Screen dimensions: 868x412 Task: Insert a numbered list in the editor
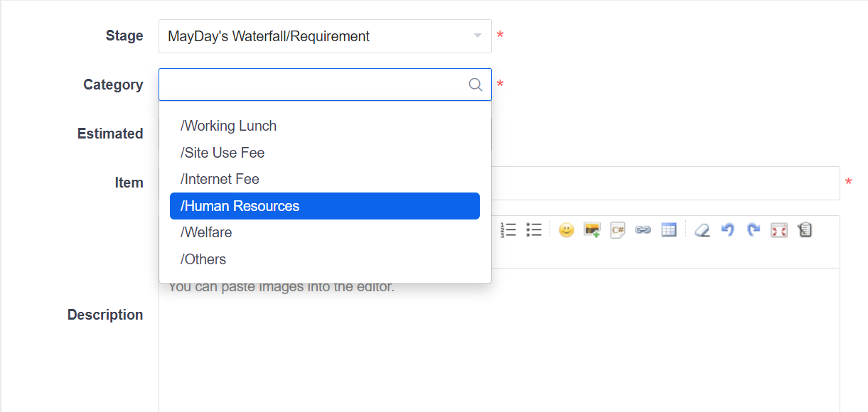click(508, 230)
